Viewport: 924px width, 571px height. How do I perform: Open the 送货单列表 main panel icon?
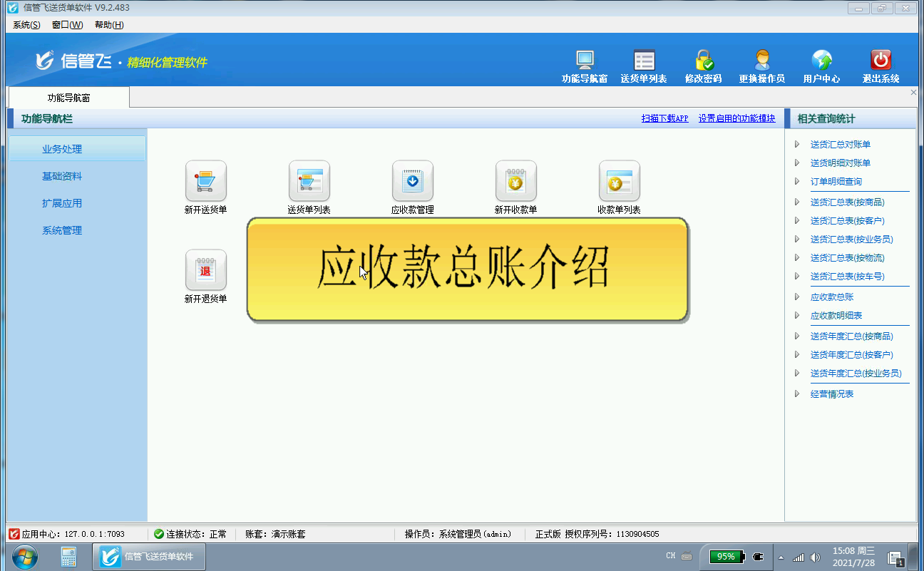click(x=309, y=181)
